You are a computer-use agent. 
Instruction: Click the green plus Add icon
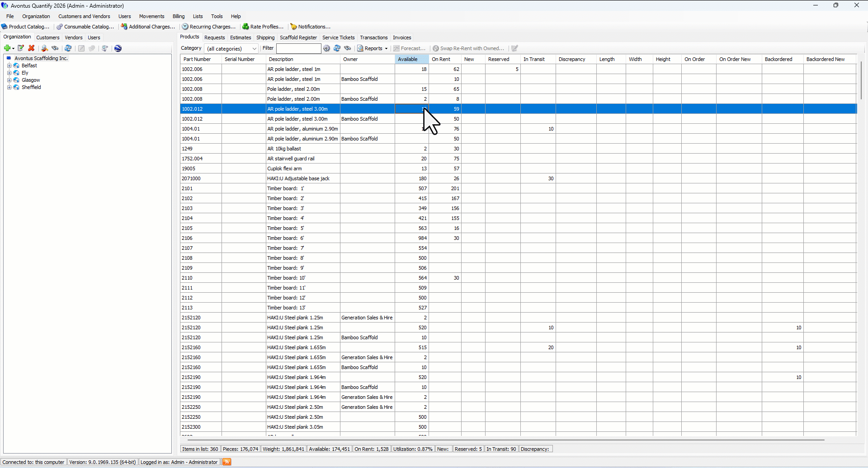[x=7, y=48]
